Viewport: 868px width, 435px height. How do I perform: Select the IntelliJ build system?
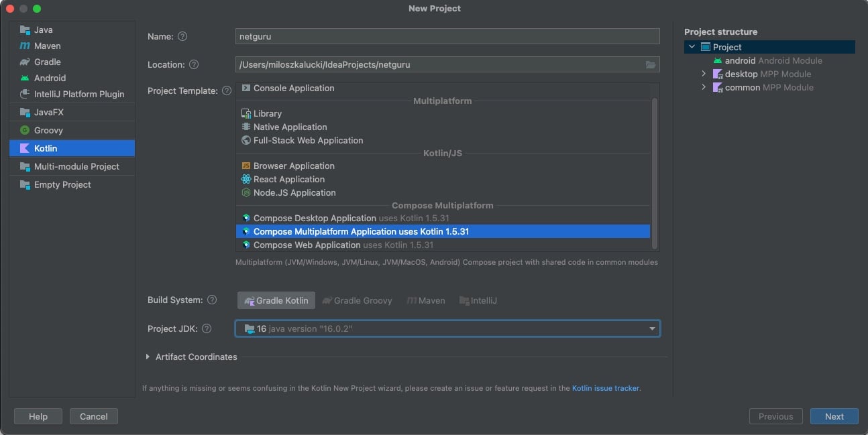tap(478, 300)
